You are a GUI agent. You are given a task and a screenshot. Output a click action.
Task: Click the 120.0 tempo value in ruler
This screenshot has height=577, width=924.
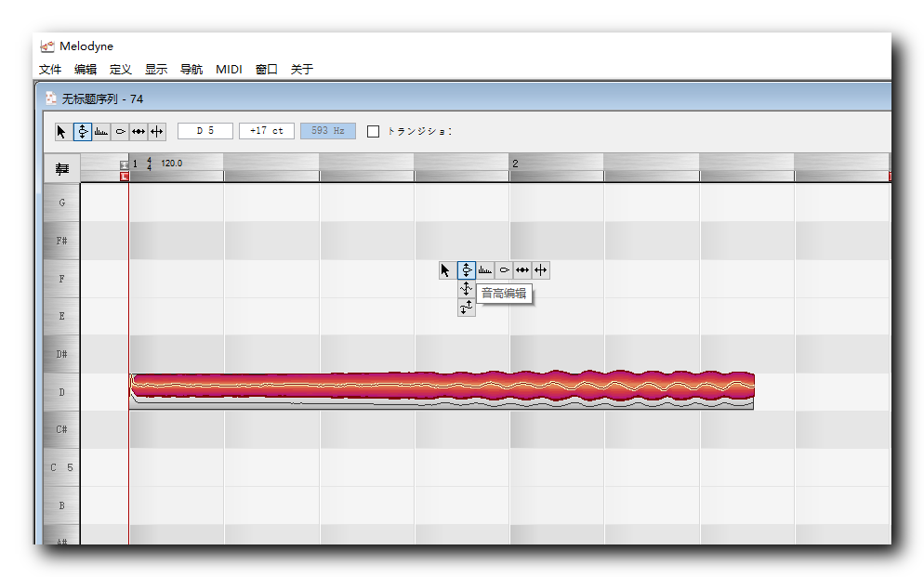pos(171,164)
